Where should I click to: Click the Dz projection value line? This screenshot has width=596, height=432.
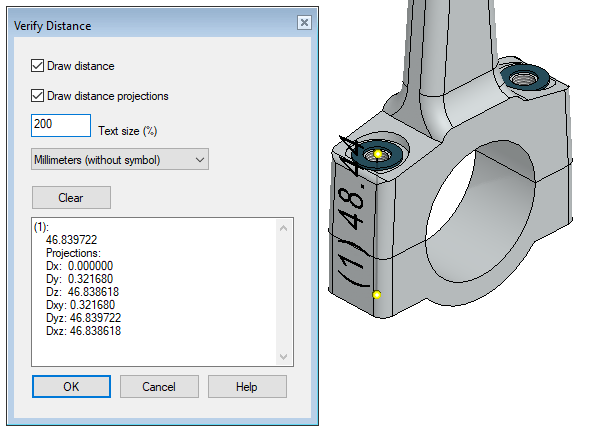click(x=82, y=292)
